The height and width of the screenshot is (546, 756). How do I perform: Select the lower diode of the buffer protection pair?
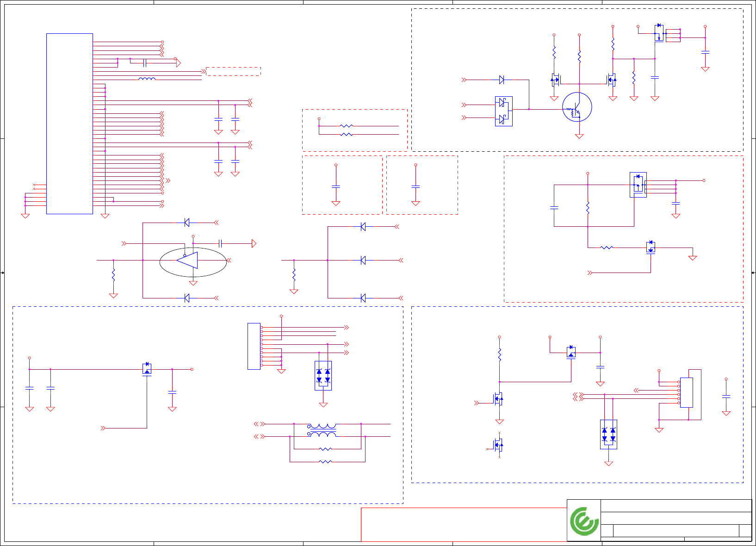(186, 298)
